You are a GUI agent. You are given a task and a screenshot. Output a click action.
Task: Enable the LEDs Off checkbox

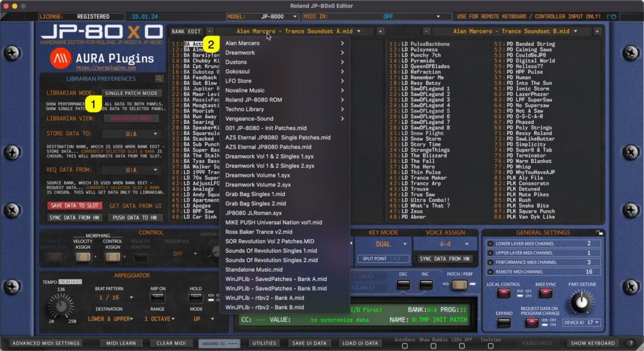[x=462, y=346]
